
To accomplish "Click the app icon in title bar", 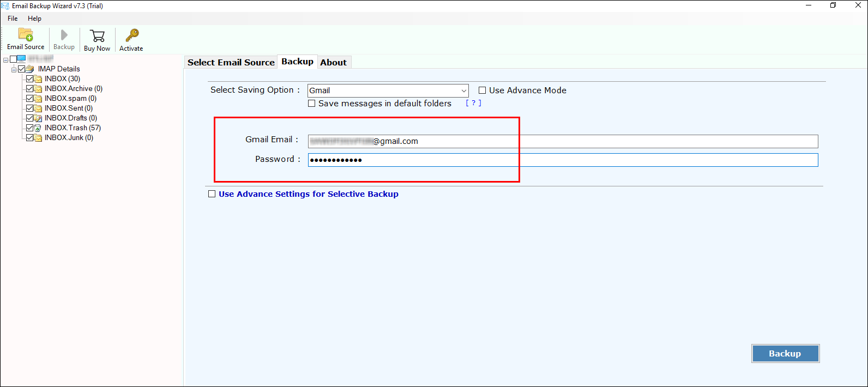I will 5,6.
